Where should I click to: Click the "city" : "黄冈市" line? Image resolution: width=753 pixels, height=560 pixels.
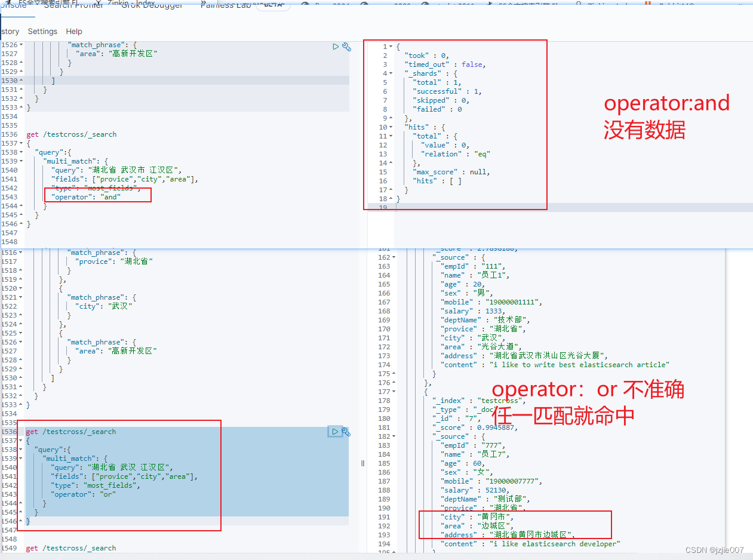tap(478, 517)
